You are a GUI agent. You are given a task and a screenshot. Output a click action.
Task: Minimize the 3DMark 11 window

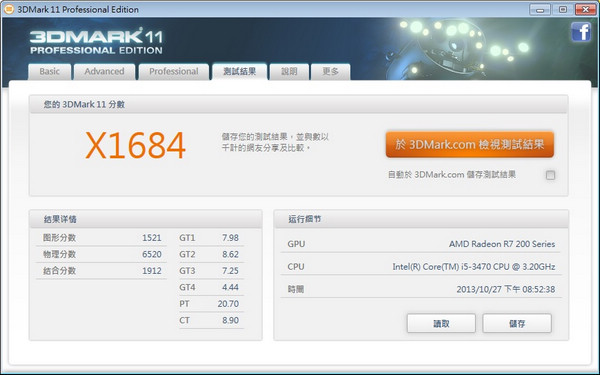540,9
